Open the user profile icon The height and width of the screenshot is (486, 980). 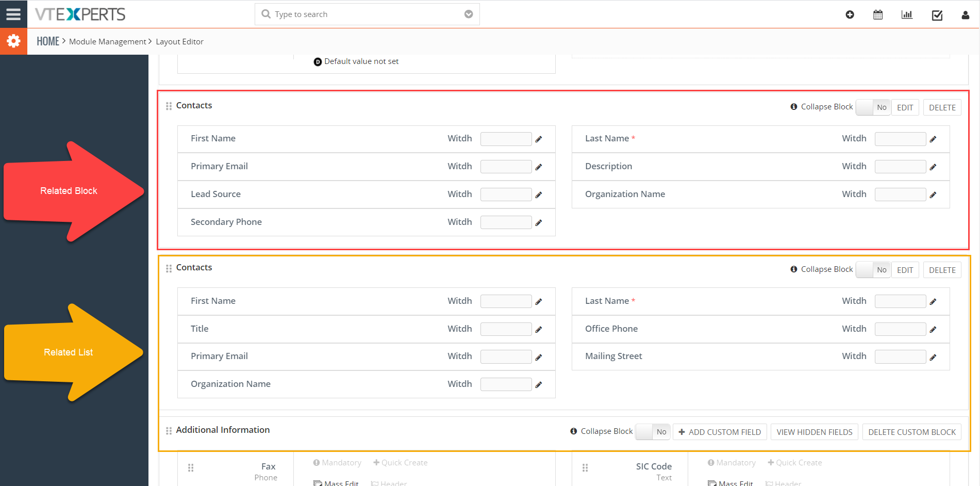965,15
